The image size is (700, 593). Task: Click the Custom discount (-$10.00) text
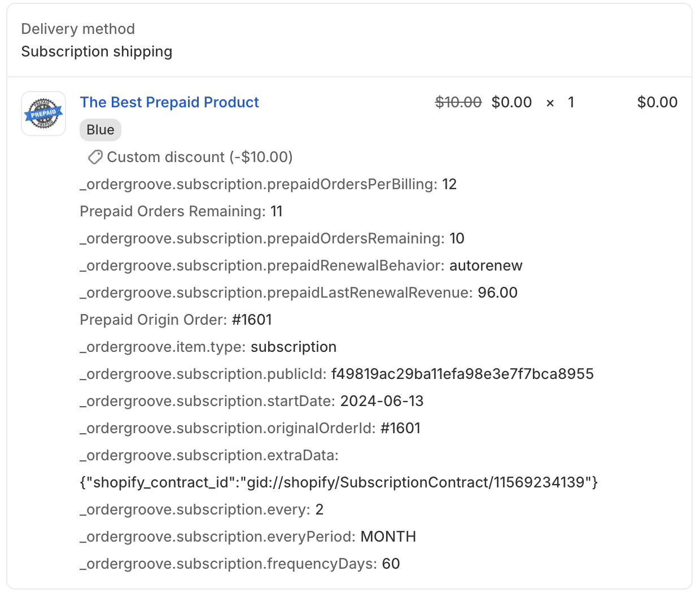(200, 157)
